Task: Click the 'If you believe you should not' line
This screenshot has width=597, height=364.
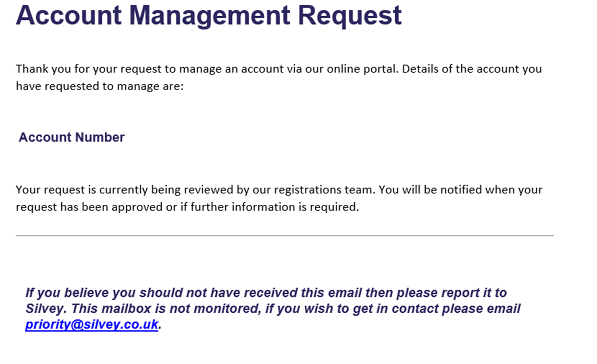Action: 266,292
